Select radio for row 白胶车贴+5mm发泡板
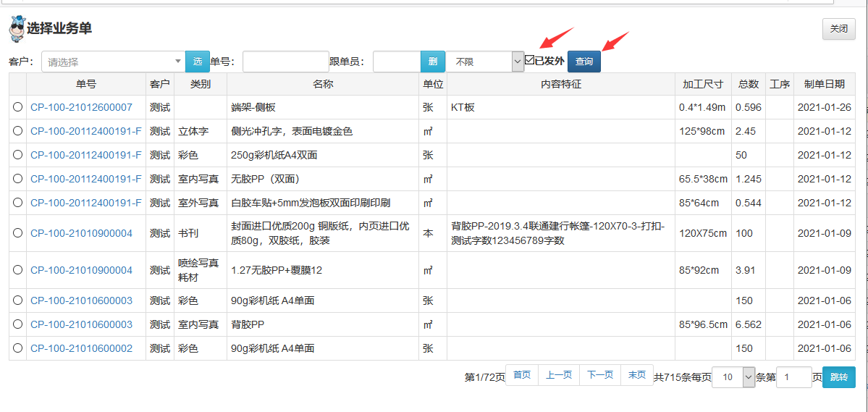This screenshot has height=412, width=868. [x=17, y=202]
